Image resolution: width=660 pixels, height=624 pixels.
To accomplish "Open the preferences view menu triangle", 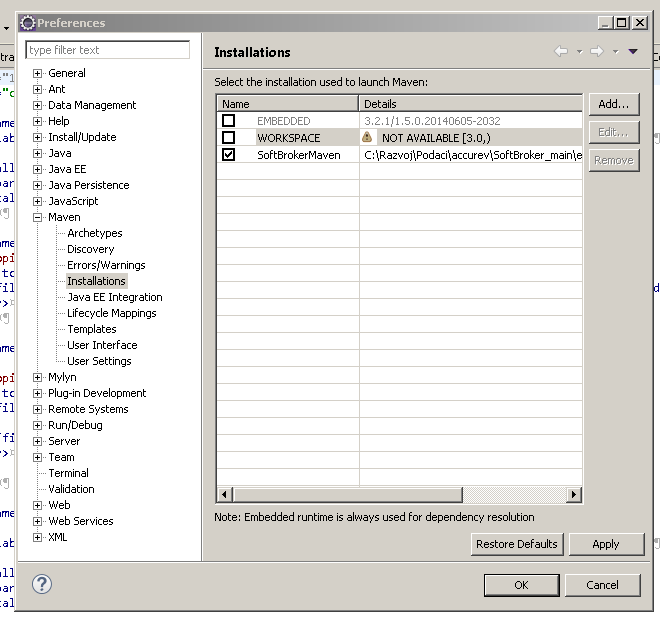I will pos(633,52).
